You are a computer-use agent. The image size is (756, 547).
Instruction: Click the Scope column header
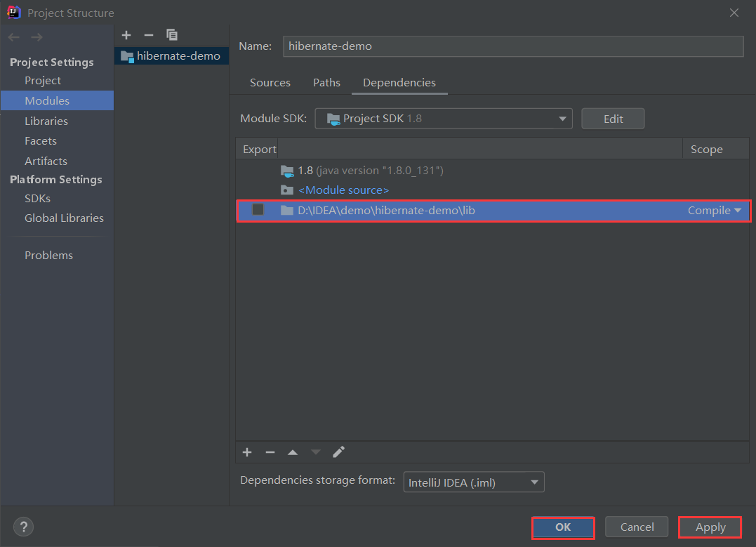pyautogui.click(x=715, y=149)
